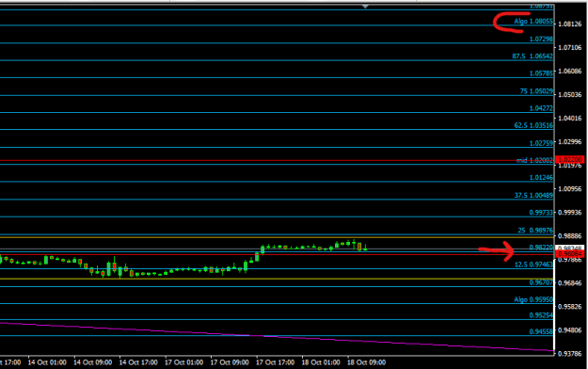Click '18 Oct 09:00' on the time axis
588x369 pixels.
366,362
